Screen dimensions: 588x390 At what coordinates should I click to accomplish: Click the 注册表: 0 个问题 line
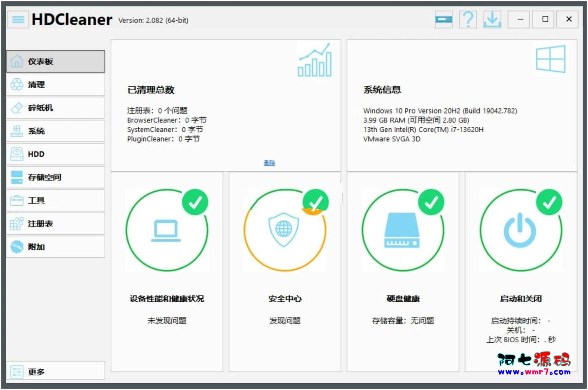point(157,111)
